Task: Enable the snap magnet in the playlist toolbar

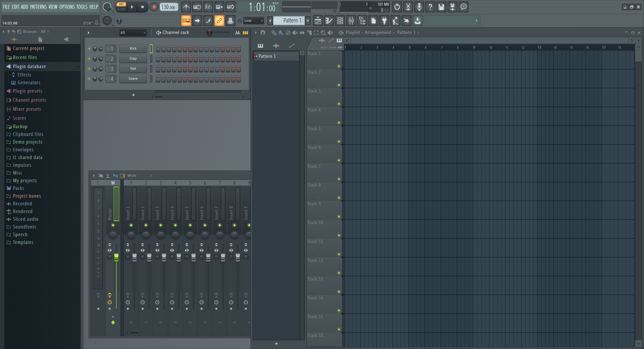Action: [263, 33]
